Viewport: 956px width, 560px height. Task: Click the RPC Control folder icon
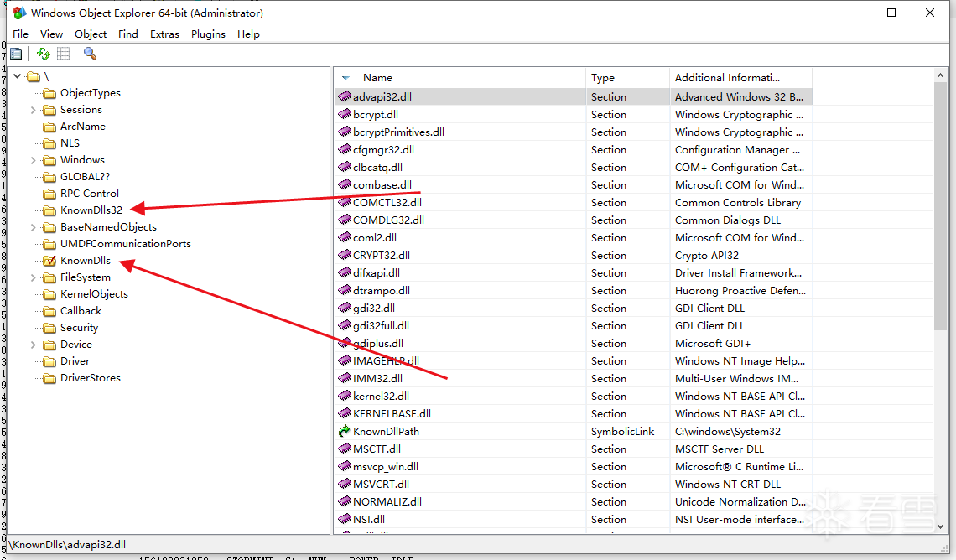49,194
